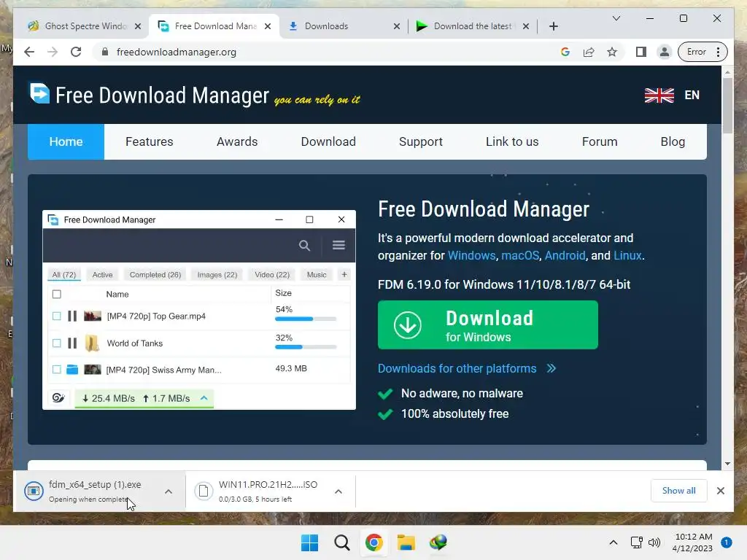This screenshot has height=560, width=747.
Task: Click the Free Download Manager logo
Action: coord(149,94)
